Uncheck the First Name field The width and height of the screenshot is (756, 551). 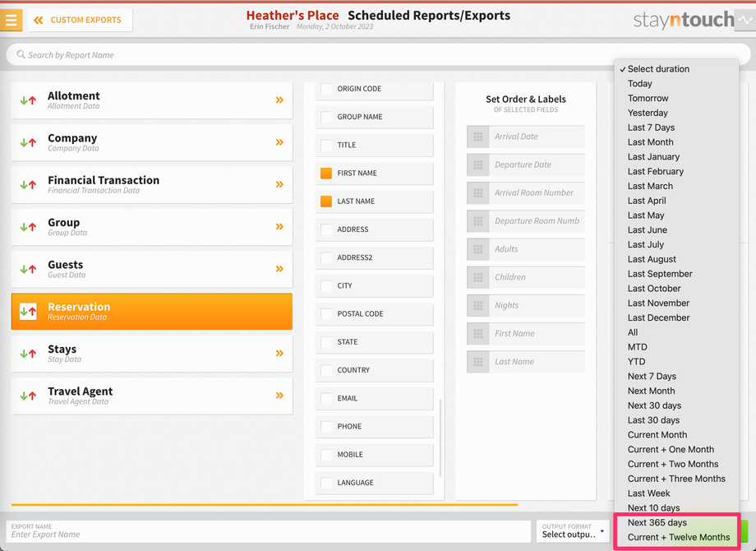point(326,174)
